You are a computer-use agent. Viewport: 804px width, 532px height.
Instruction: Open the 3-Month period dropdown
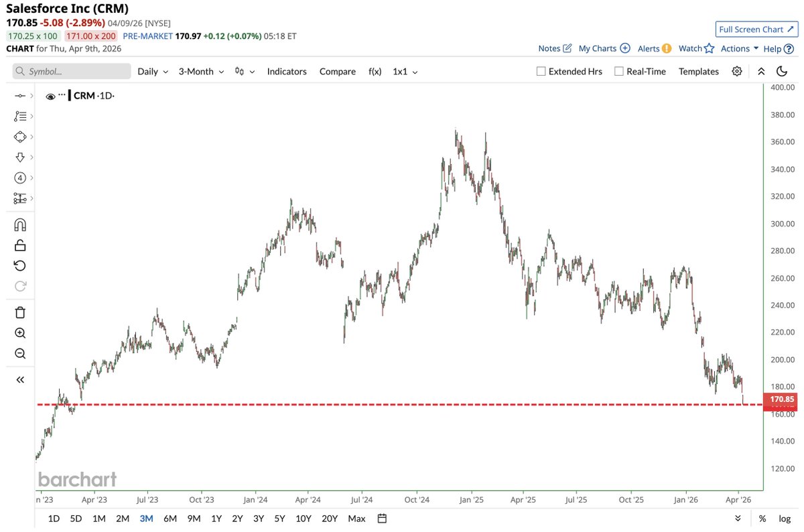[200, 71]
